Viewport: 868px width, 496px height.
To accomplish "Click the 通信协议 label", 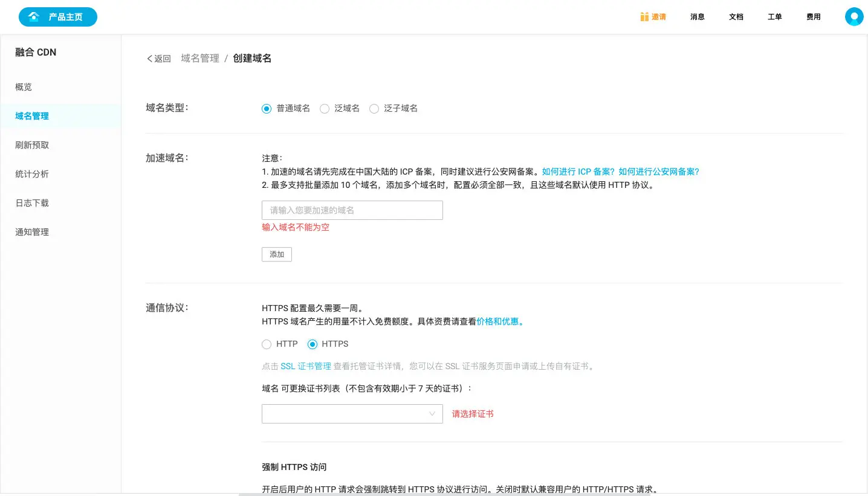I will pos(167,308).
